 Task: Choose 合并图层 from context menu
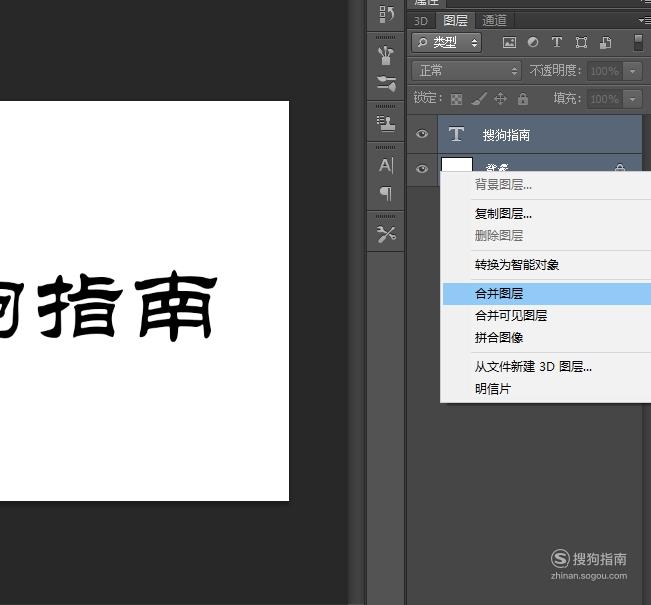click(547, 294)
